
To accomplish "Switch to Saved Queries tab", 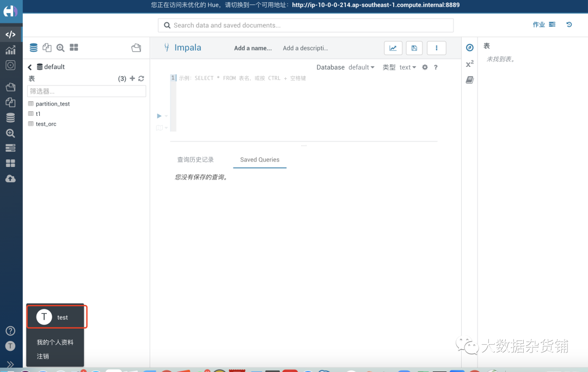I will pyautogui.click(x=260, y=159).
